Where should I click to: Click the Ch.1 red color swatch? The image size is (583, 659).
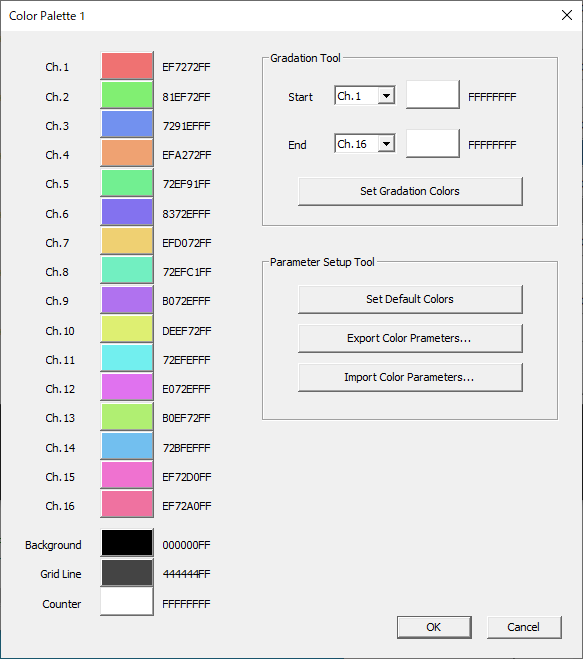click(127, 66)
